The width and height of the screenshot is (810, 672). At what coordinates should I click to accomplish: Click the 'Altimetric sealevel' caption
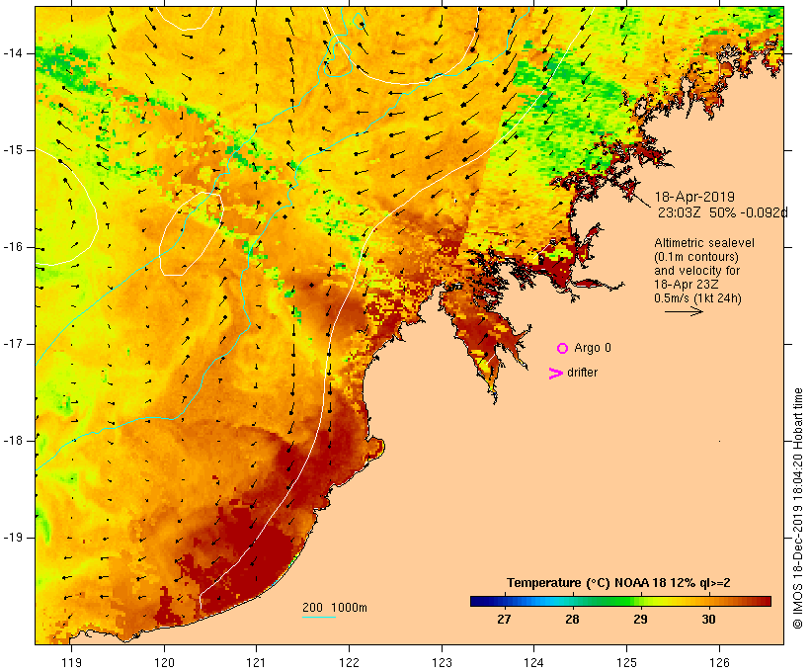[704, 243]
